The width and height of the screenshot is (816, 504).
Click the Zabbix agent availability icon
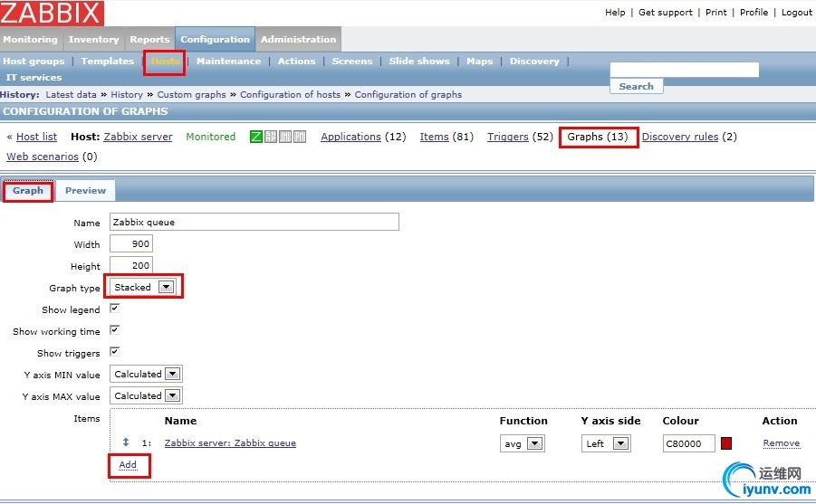256,137
